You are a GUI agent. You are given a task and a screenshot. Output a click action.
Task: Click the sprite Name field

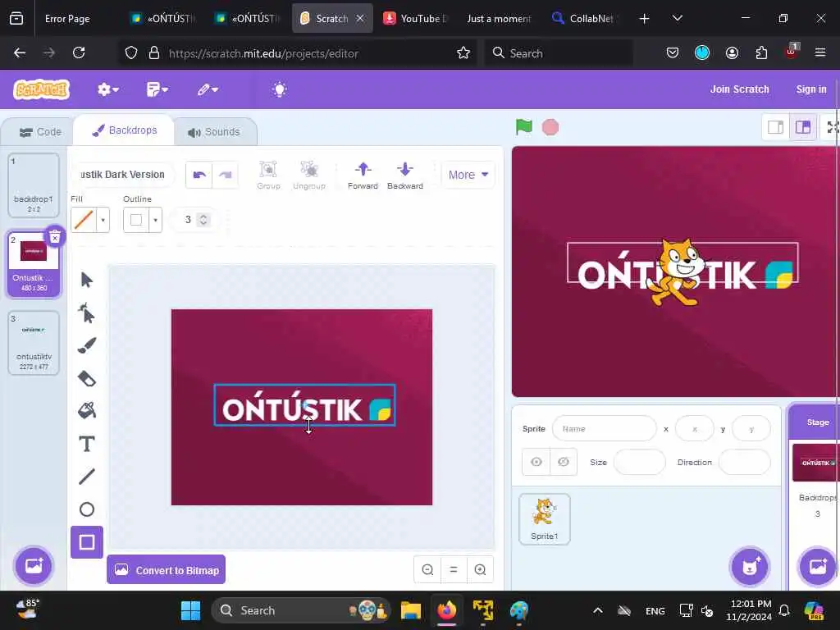pos(605,428)
